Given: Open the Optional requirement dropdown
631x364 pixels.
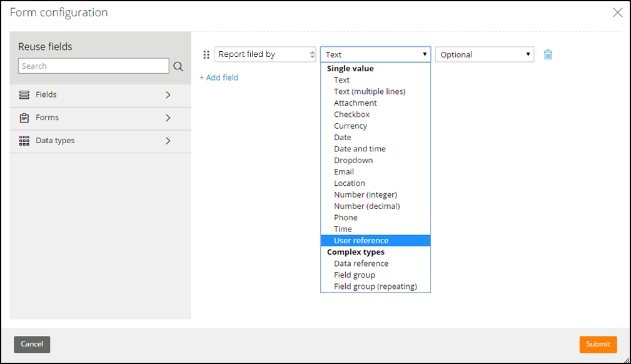Looking at the screenshot, I should click(485, 54).
